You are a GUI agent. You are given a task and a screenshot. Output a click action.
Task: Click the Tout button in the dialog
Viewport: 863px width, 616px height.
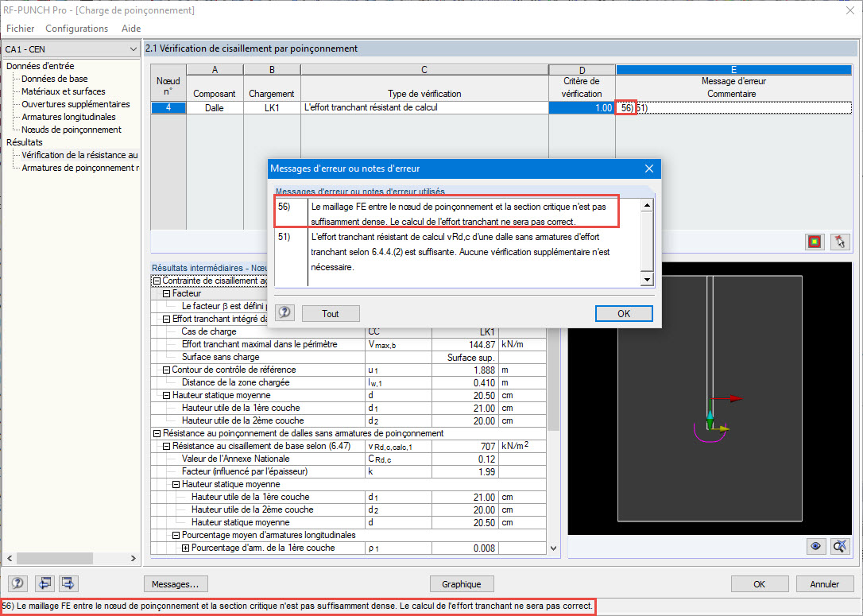coord(331,313)
